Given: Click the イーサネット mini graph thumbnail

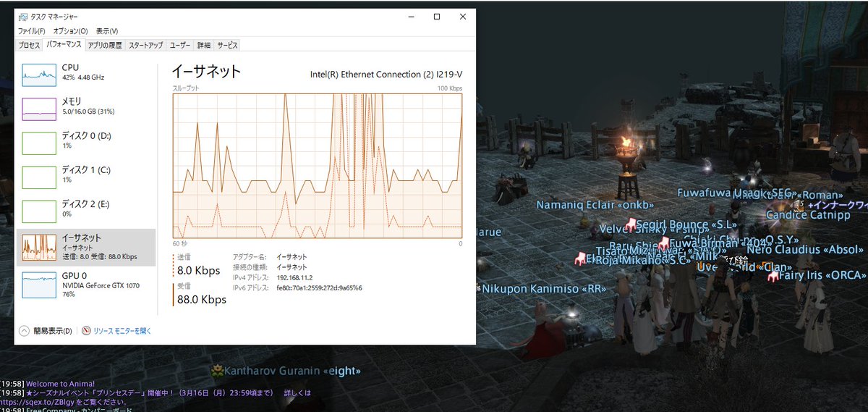Looking at the screenshot, I should coord(39,247).
